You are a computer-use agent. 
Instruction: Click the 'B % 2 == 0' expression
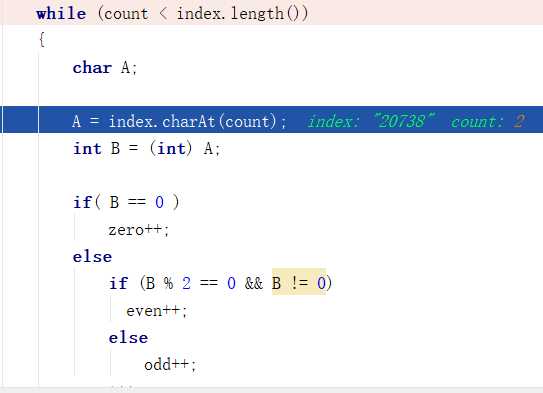pyautogui.click(x=191, y=283)
